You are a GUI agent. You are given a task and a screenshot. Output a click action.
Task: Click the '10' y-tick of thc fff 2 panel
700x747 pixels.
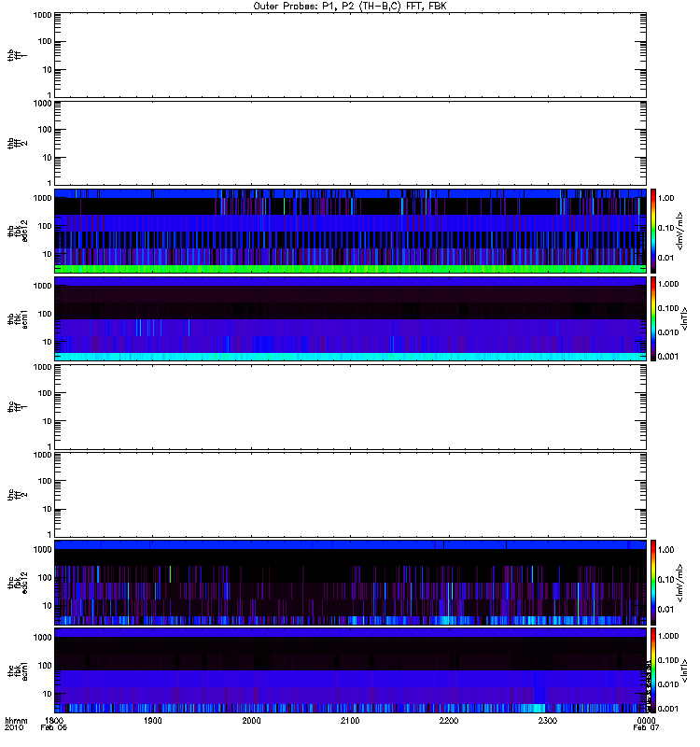point(47,509)
